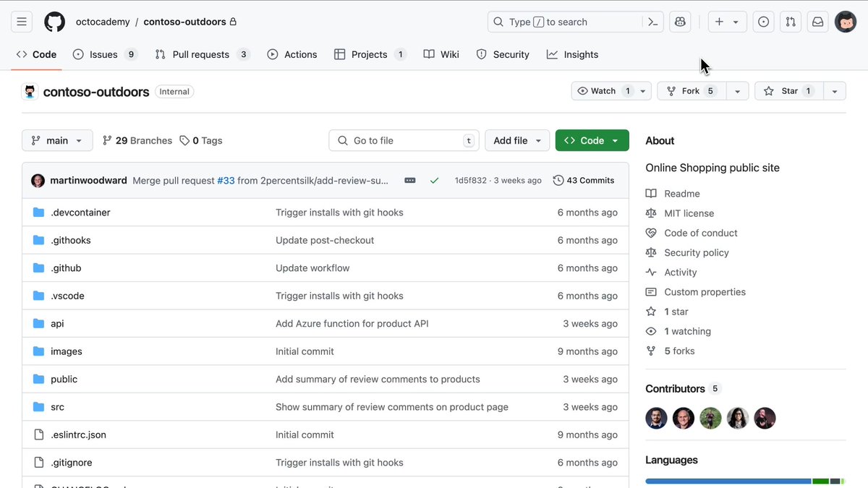Open pull request #33 link
868x488 pixels.
tap(226, 181)
